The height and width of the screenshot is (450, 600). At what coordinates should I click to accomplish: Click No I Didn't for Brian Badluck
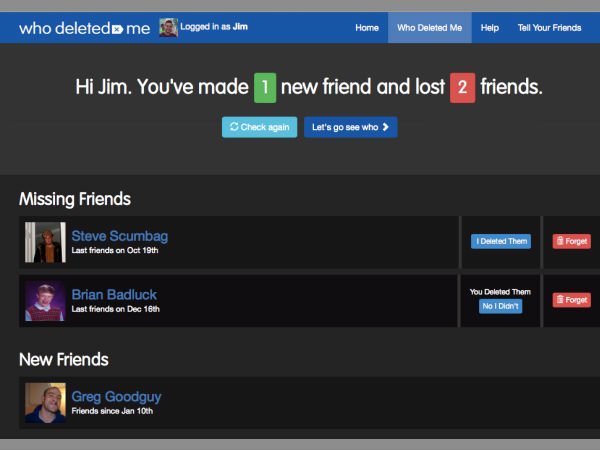pos(500,306)
